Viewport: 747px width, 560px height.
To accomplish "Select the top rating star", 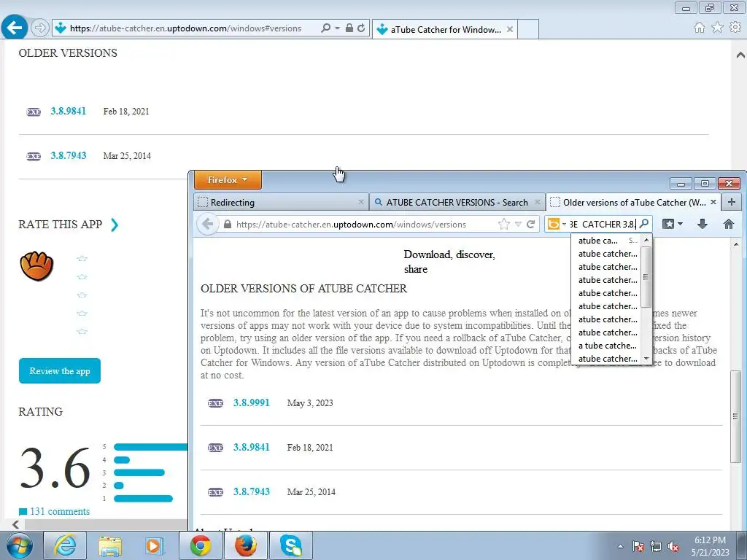I will [x=82, y=259].
